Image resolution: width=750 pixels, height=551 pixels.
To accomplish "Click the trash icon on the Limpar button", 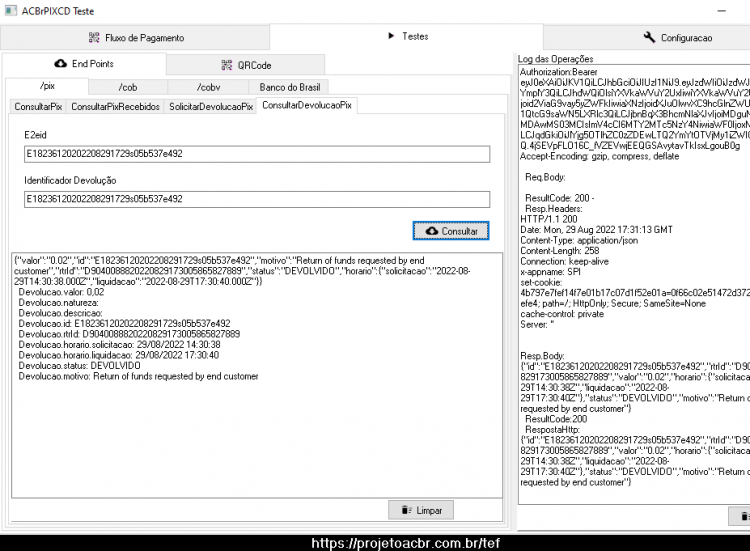I will (x=407, y=510).
